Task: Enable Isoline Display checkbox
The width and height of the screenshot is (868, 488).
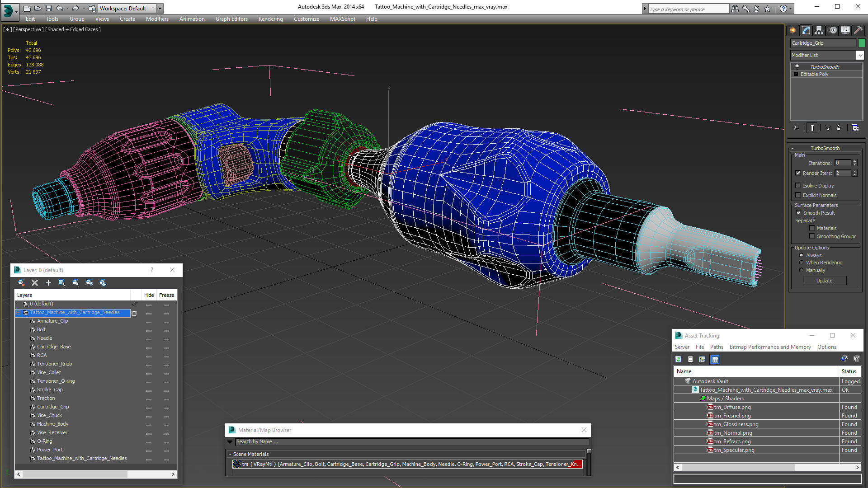Action: 798,186
